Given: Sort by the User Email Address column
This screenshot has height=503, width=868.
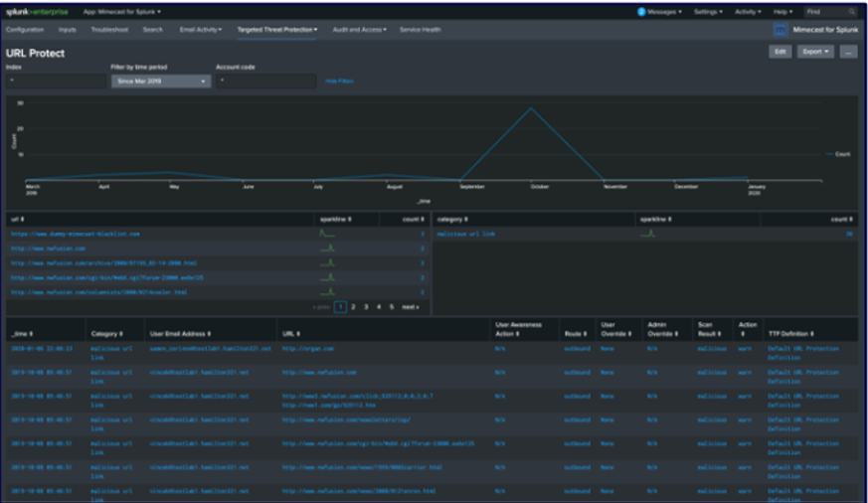Looking at the screenshot, I should 180,334.
